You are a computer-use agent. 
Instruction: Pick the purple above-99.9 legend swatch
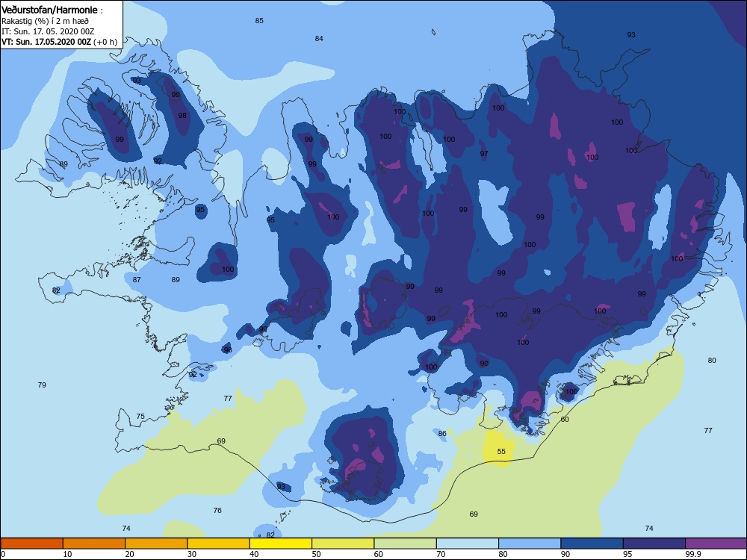tap(716, 544)
